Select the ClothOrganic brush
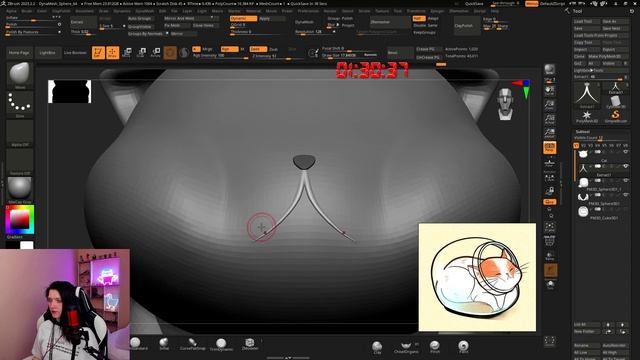 click(x=406, y=347)
